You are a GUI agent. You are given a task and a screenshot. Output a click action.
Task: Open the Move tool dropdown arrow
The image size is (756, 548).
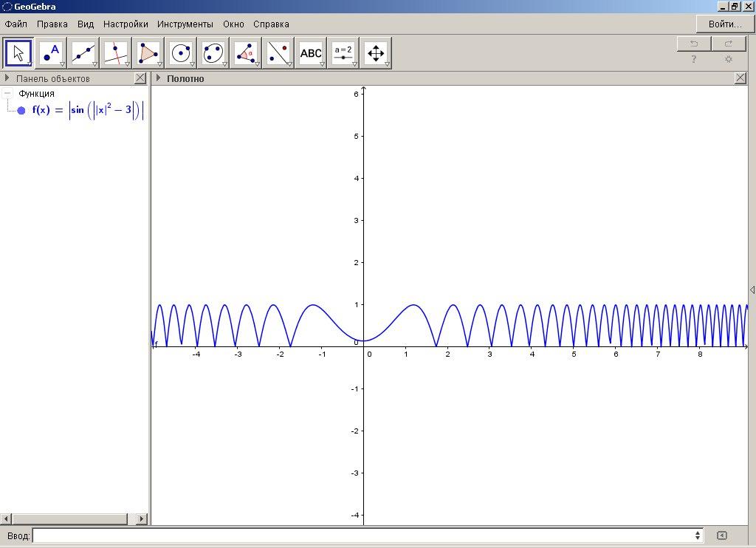coord(30,64)
